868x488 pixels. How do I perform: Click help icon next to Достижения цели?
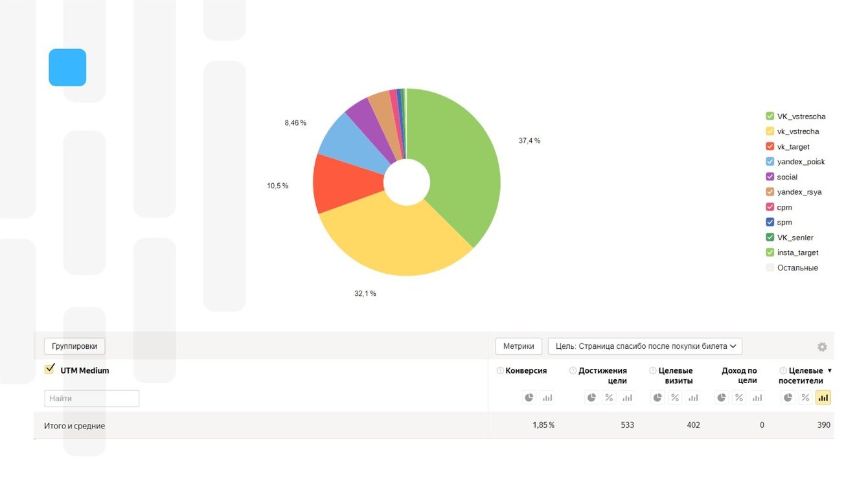pos(573,371)
